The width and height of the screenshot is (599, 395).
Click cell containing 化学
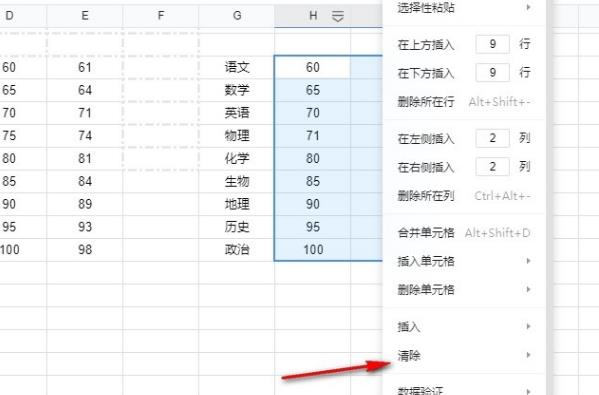pyautogui.click(x=237, y=159)
